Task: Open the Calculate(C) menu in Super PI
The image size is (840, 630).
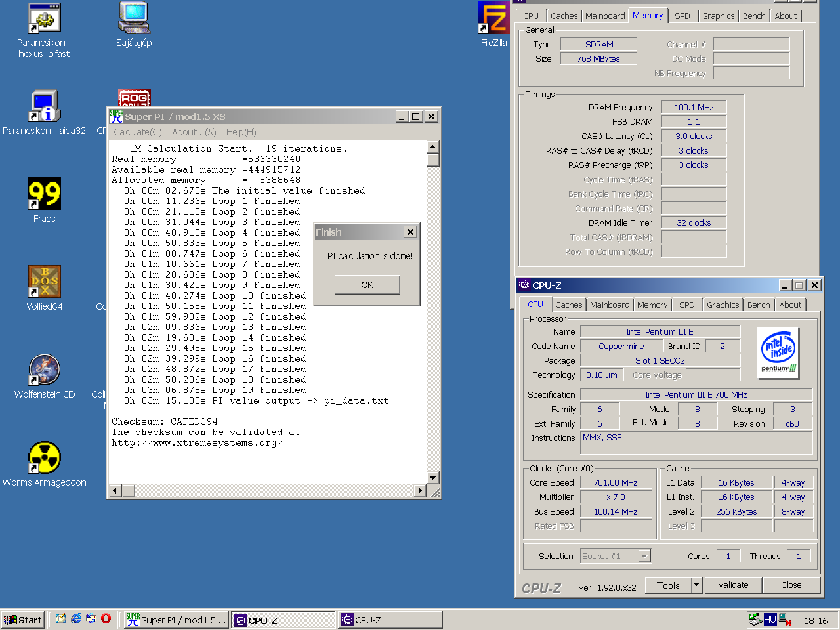Action: [137, 132]
